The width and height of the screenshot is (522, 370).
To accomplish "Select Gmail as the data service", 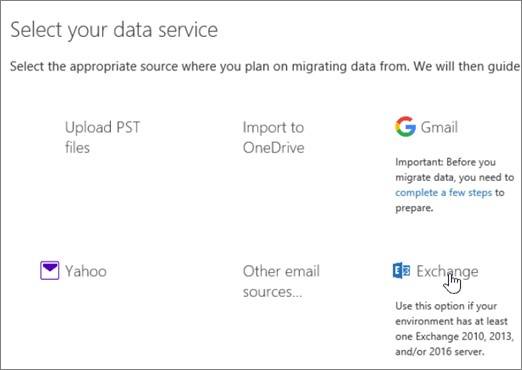I will click(x=439, y=127).
